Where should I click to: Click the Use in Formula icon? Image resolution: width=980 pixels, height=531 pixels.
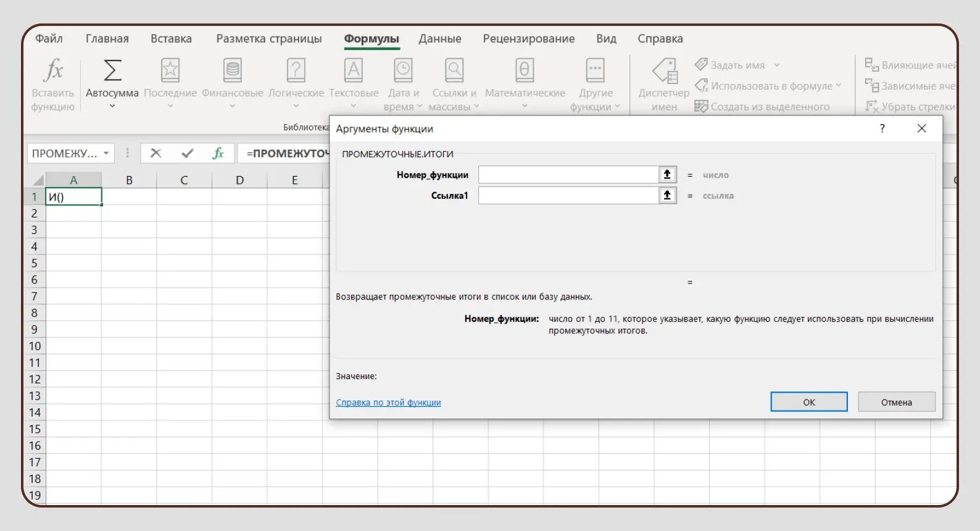point(701,85)
